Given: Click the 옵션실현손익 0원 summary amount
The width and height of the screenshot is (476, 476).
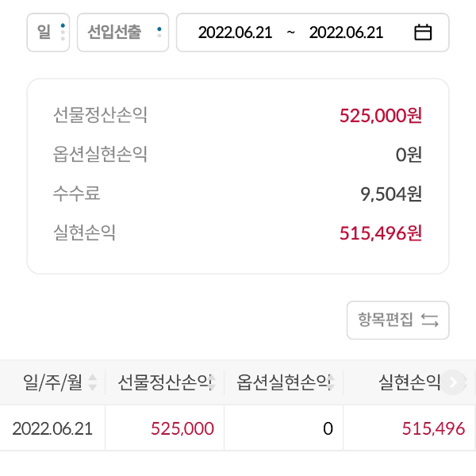Looking at the screenshot, I should click(x=409, y=155).
